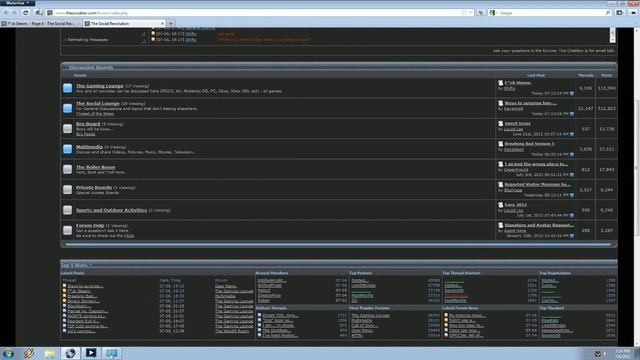Collapse the Top 5 Stats section header
Viewport: 640px width, 360px height.
coord(76,265)
